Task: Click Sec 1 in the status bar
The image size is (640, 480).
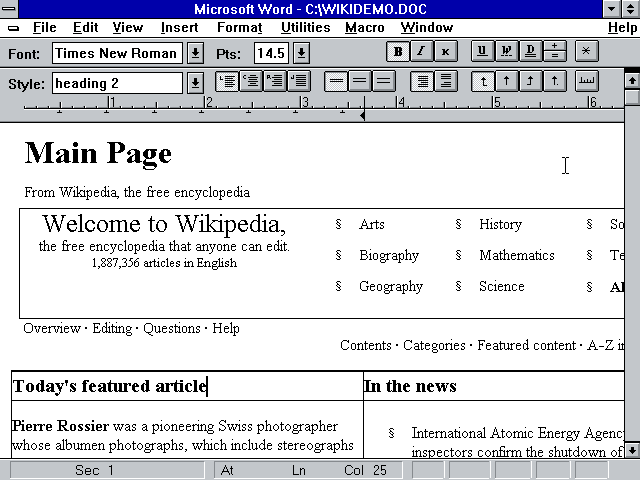Action: click(x=94, y=470)
